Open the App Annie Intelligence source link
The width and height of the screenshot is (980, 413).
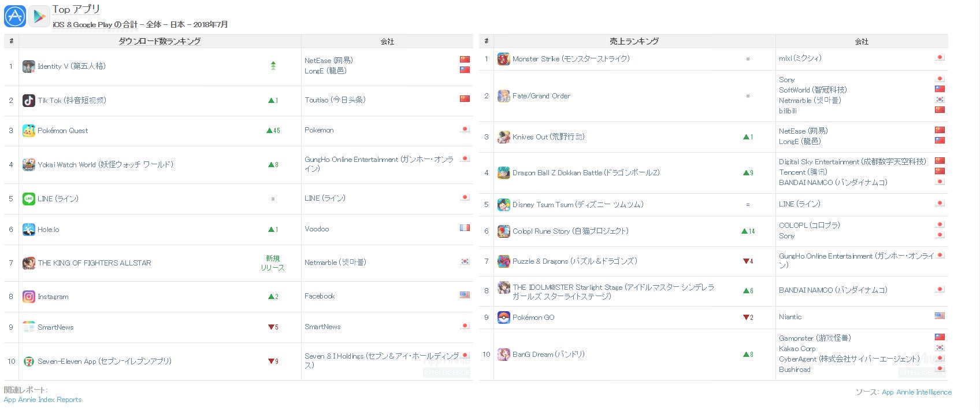coord(916,392)
